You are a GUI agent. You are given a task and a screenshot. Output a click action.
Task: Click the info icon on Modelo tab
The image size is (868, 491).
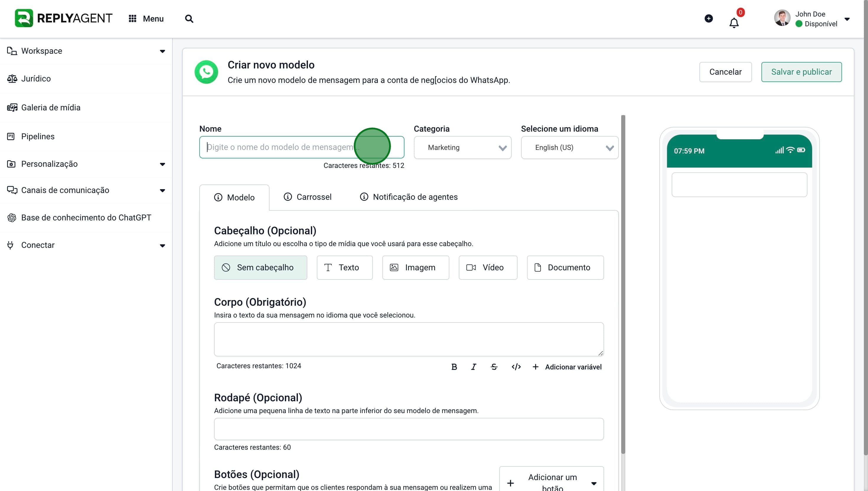218,198
